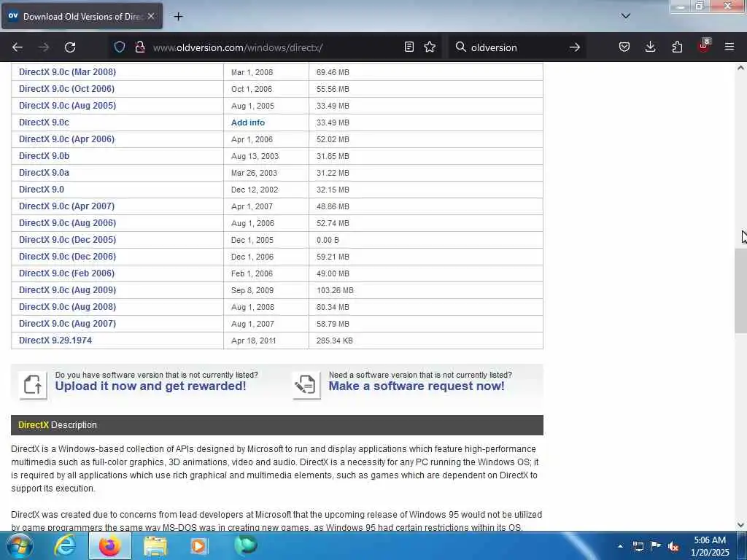Open DirectX 9.0c (Aug 2008) link
Viewport: 747px width, 560px height.
(67, 307)
